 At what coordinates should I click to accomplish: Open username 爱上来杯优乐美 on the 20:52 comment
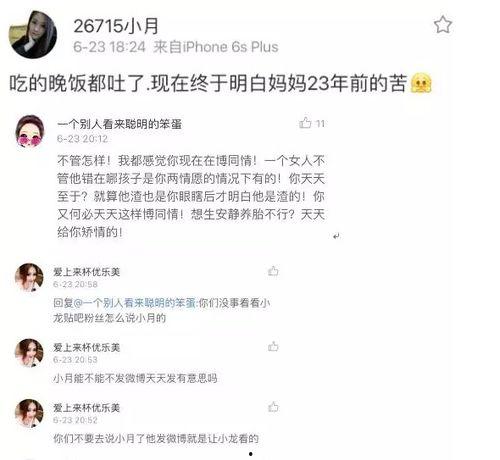point(87,408)
